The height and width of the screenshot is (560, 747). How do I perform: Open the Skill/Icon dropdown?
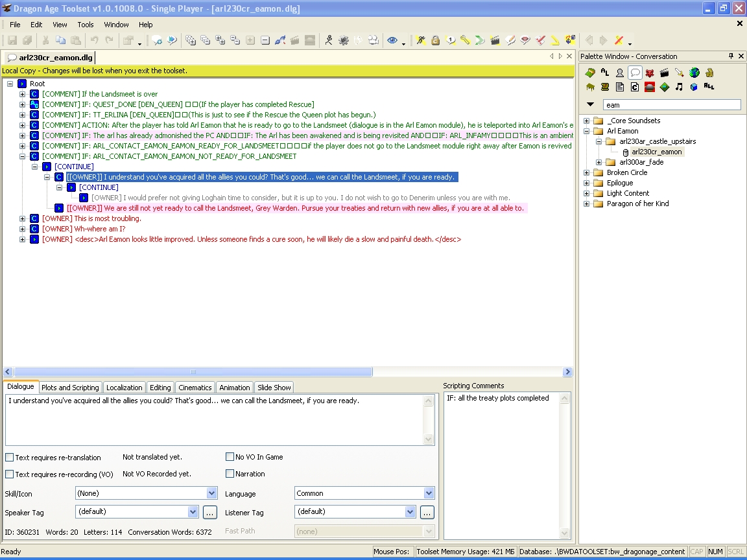[x=211, y=493]
